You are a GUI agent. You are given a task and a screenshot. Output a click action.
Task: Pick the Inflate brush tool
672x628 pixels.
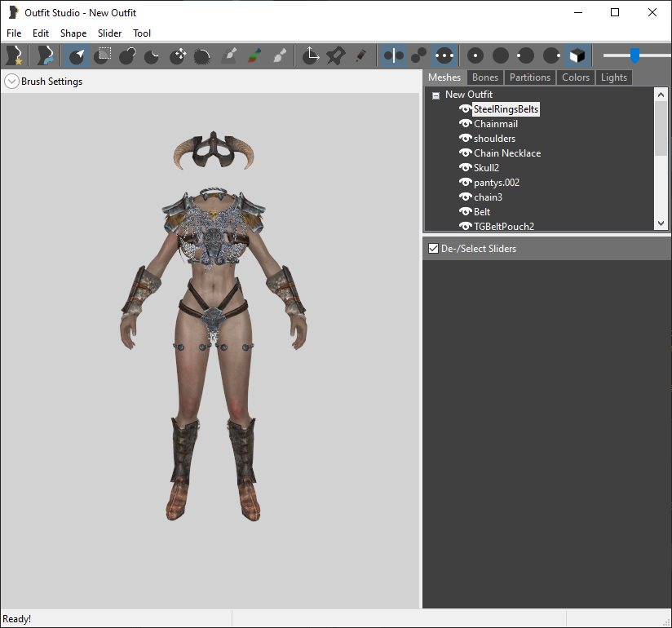click(x=127, y=55)
